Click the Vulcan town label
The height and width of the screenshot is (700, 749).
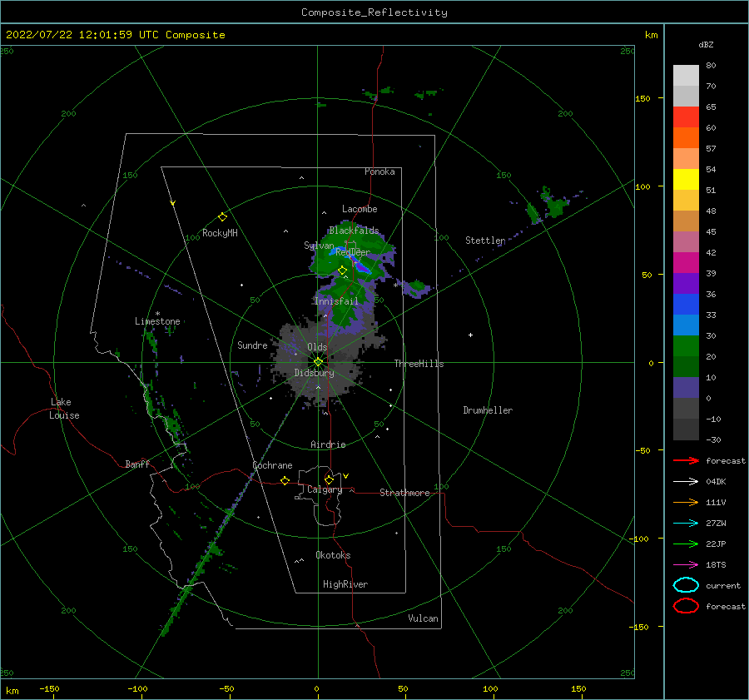coord(423,618)
